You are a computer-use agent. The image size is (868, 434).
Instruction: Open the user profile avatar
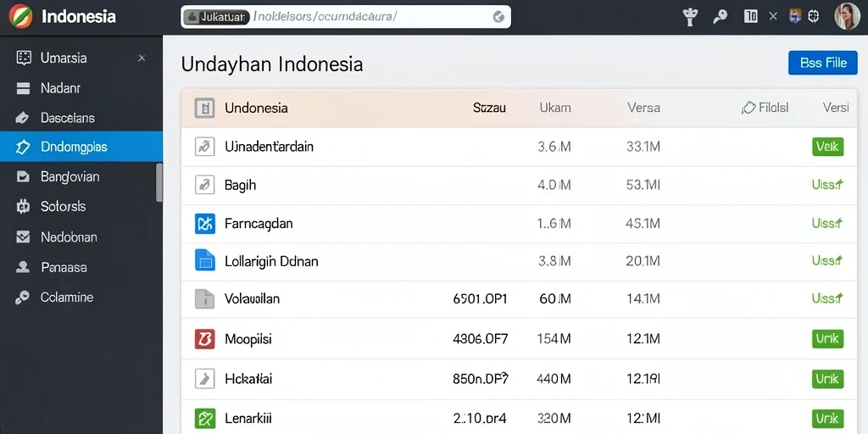pos(847,17)
